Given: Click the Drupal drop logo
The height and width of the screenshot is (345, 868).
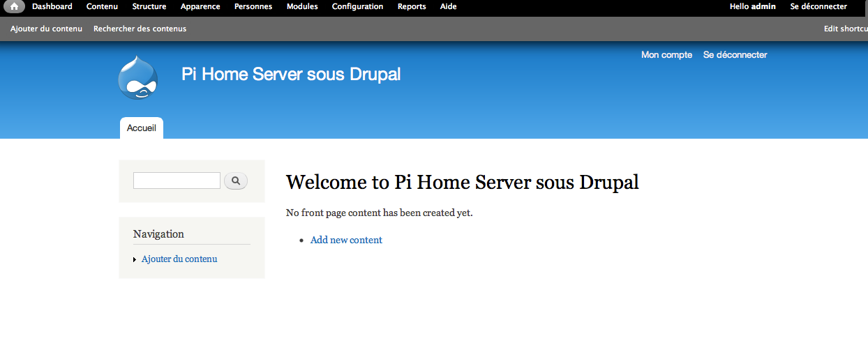Looking at the screenshot, I should coord(138,77).
